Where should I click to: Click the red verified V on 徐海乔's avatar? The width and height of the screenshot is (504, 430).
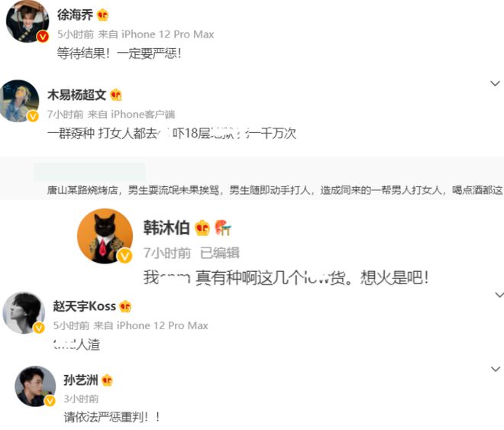(43, 37)
